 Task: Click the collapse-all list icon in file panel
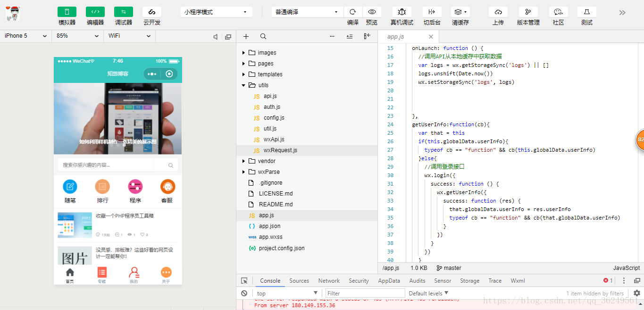tap(350, 36)
